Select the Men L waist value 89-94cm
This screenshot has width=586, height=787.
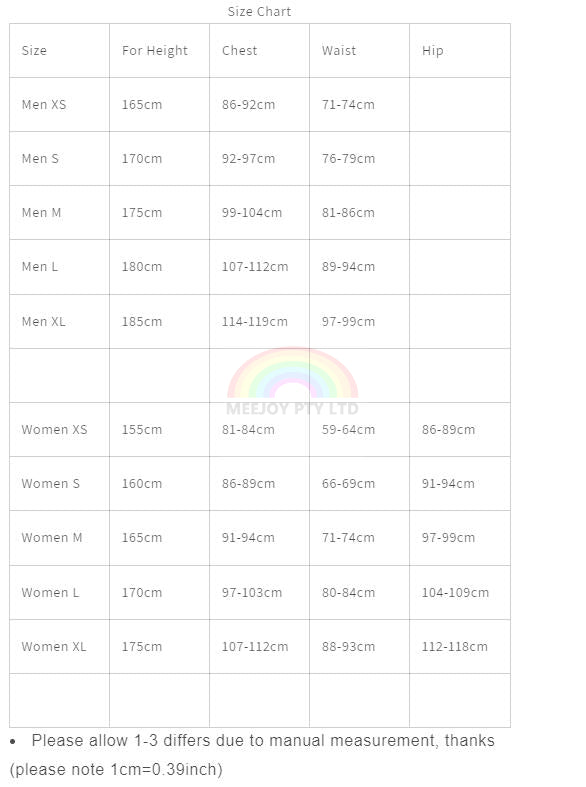[x=348, y=267]
